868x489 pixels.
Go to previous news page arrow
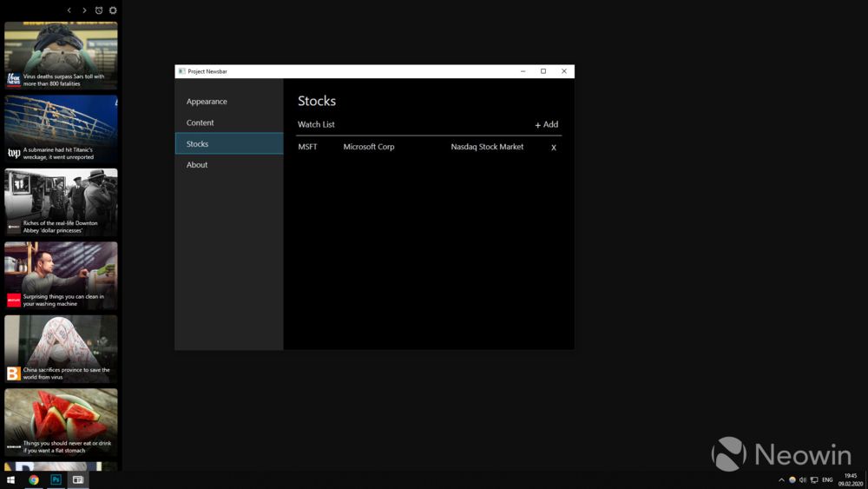[x=69, y=10]
